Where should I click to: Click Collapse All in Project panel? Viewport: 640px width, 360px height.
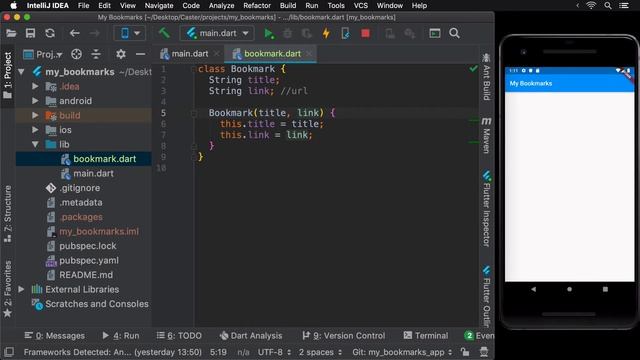[x=96, y=54]
